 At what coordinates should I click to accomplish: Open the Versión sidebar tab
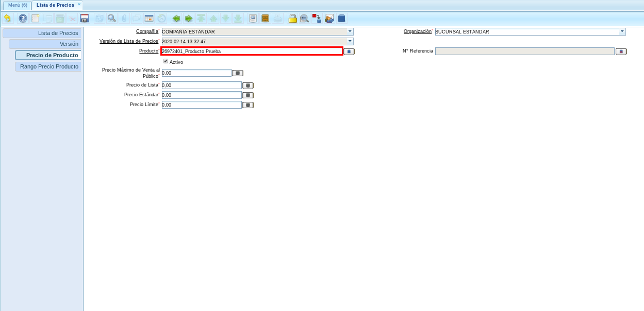click(45, 44)
